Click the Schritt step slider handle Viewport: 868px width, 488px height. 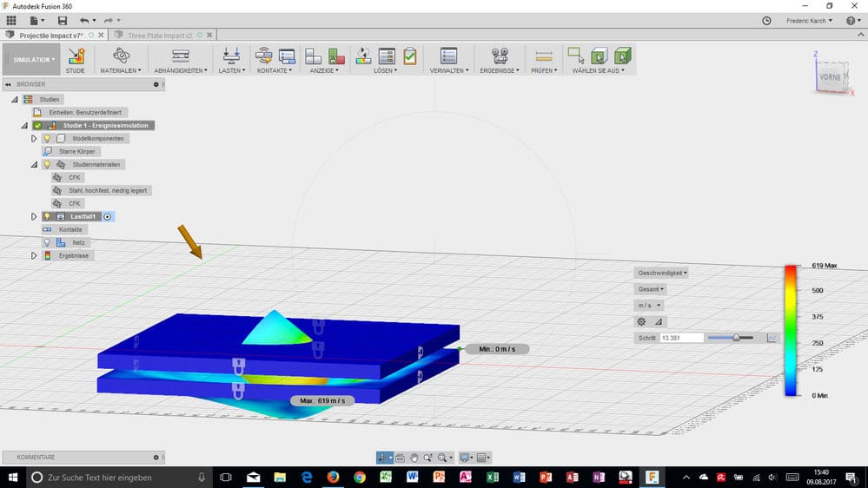click(736, 338)
